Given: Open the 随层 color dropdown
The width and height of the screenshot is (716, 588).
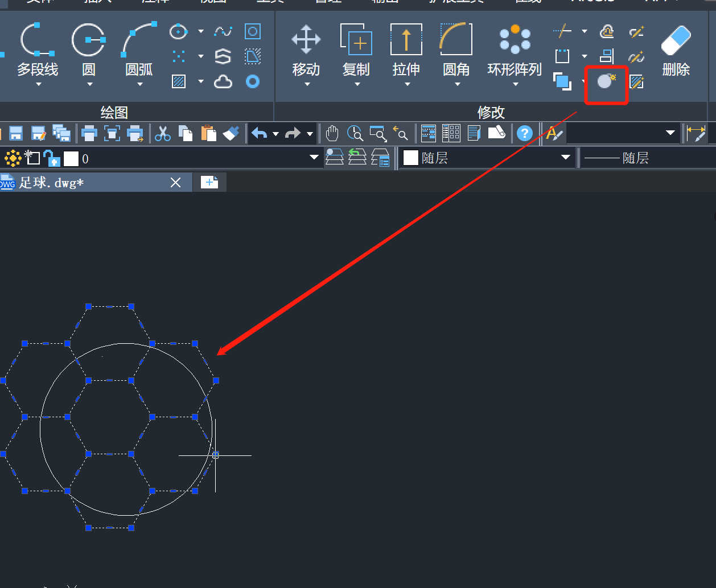Looking at the screenshot, I should point(565,157).
